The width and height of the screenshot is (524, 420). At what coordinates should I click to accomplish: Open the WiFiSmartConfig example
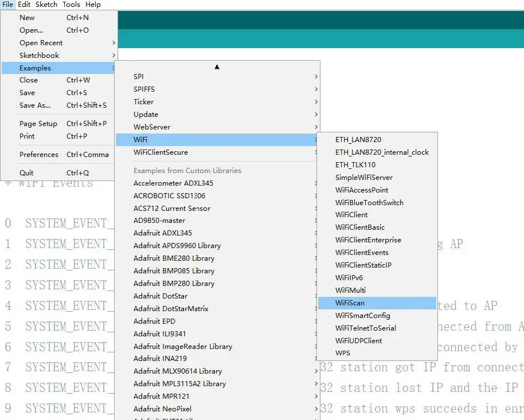click(x=362, y=315)
